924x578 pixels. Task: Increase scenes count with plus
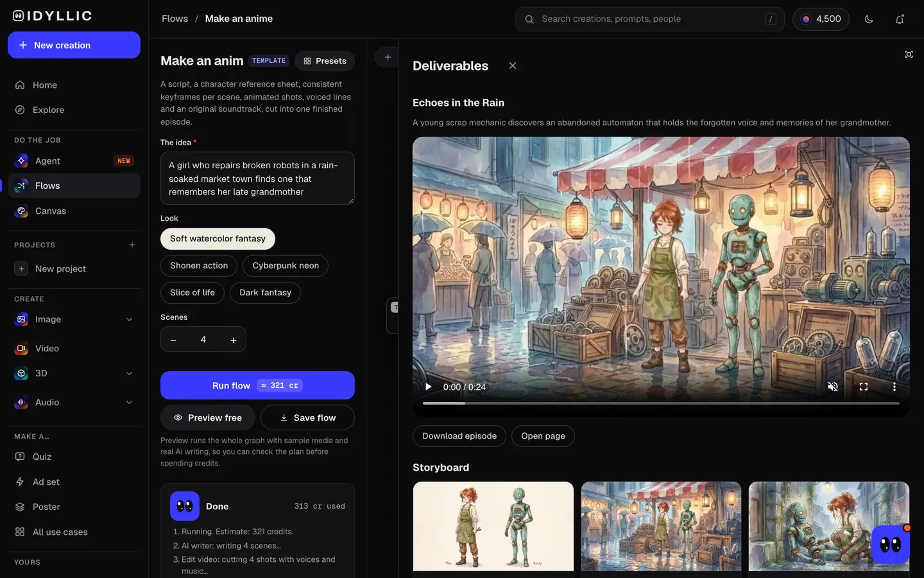[x=234, y=340]
